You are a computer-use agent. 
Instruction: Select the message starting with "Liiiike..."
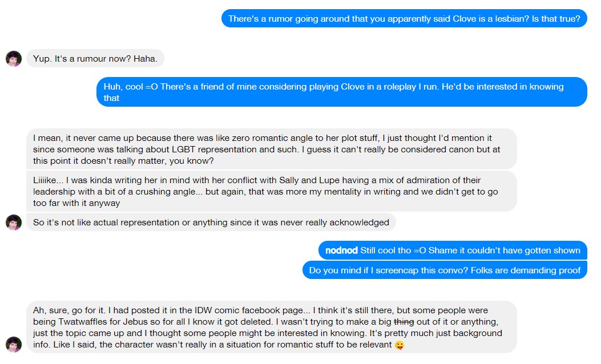(x=272, y=191)
